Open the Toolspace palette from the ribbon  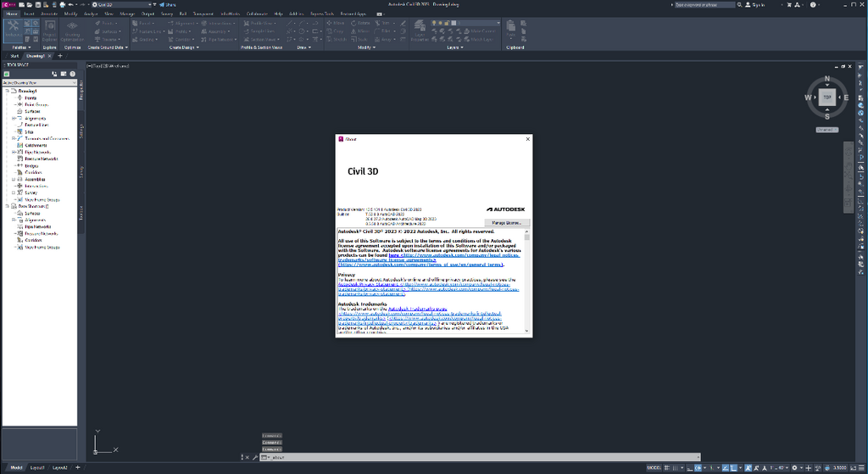[x=14, y=30]
